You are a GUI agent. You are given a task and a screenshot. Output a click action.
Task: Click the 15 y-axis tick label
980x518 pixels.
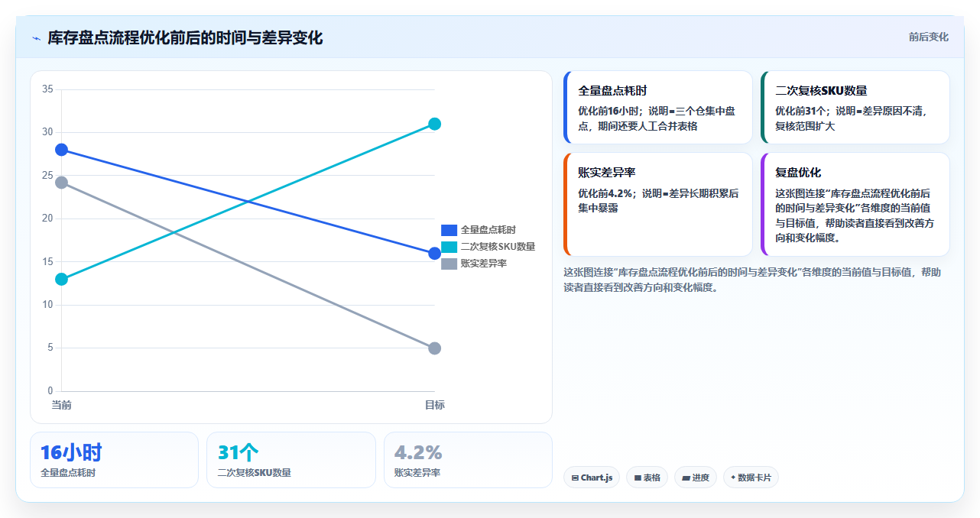pos(47,261)
